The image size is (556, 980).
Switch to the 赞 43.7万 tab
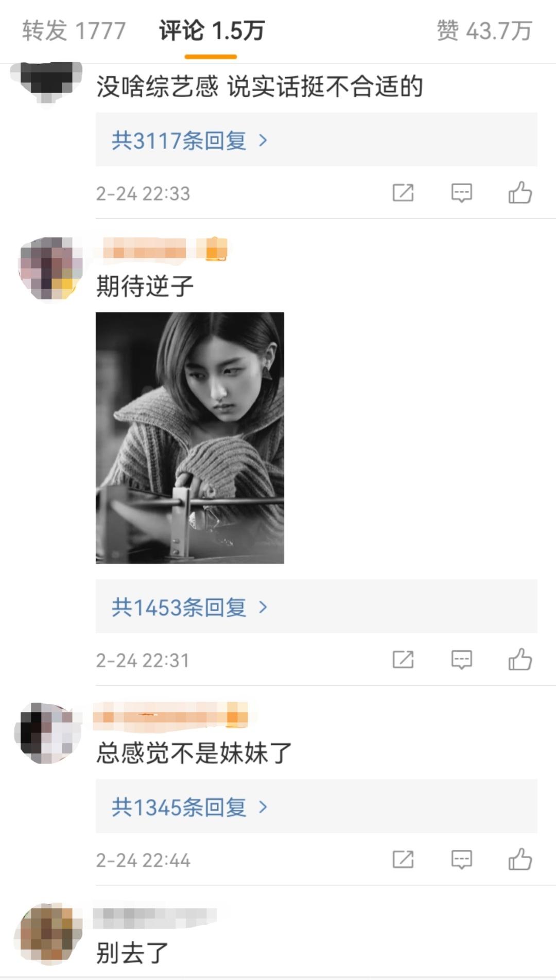tap(484, 31)
